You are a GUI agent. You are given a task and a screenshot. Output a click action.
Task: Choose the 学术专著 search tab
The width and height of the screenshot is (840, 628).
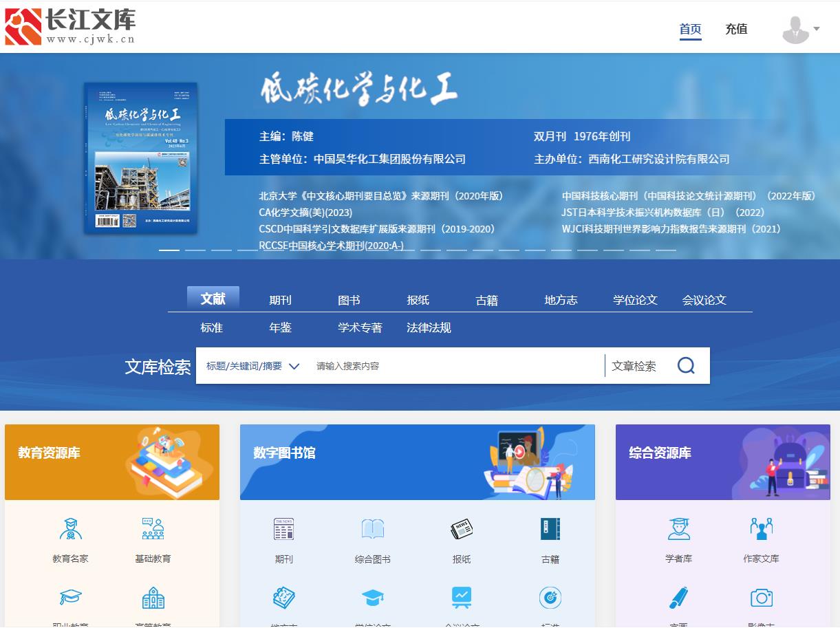[360, 327]
